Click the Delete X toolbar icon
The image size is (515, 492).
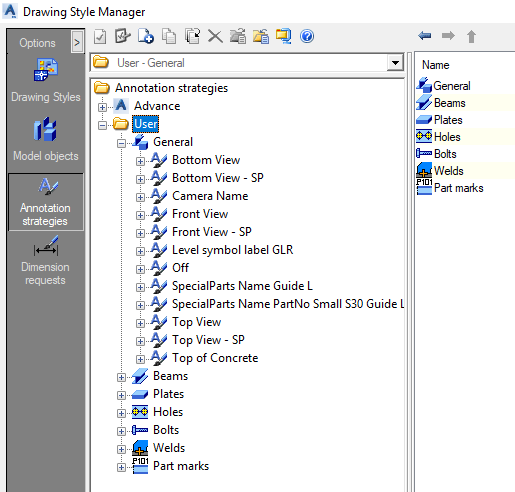click(x=215, y=36)
